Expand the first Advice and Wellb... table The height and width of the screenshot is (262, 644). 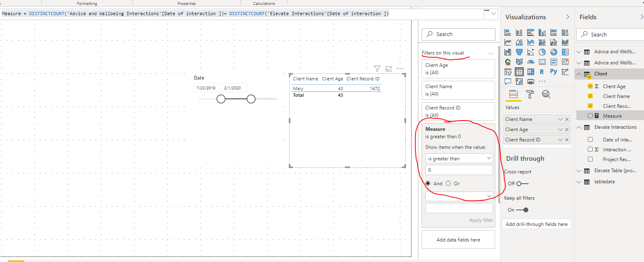click(579, 52)
